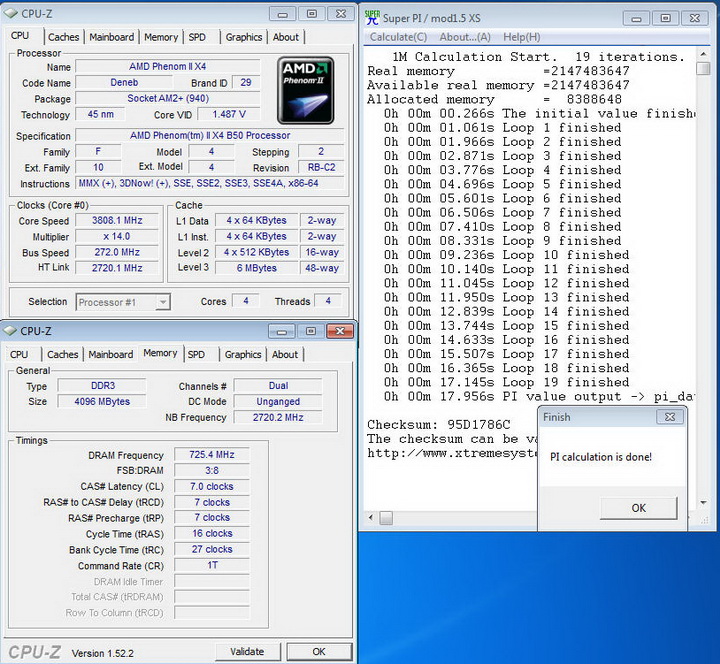
Task: Click the Checksum: 95D1786C line in Super PI
Action: tap(439, 425)
